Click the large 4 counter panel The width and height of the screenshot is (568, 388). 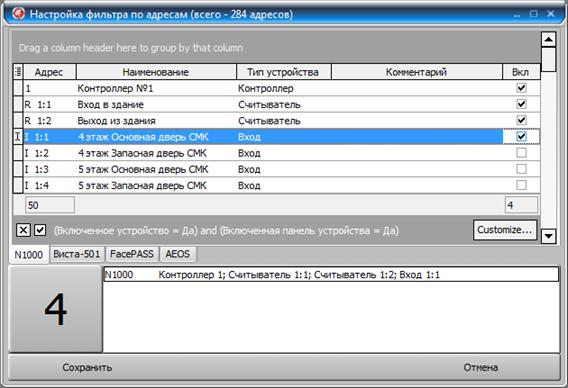tap(55, 309)
